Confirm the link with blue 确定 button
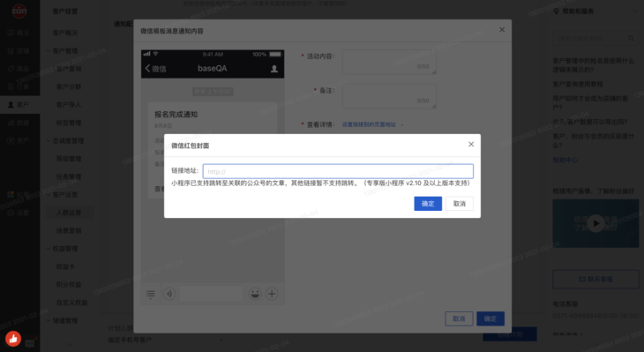644x352 pixels. tap(428, 204)
